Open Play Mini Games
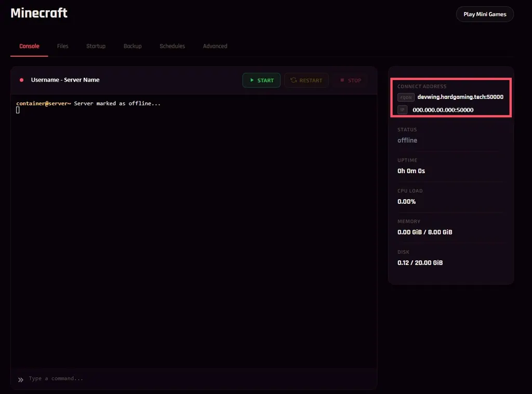 485,14
